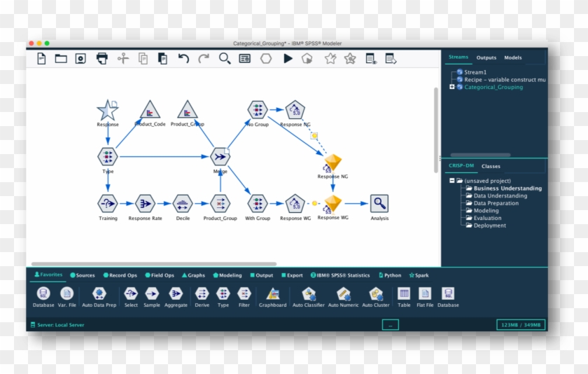Open the Export palette tab
588x374 pixels.
tap(292, 275)
